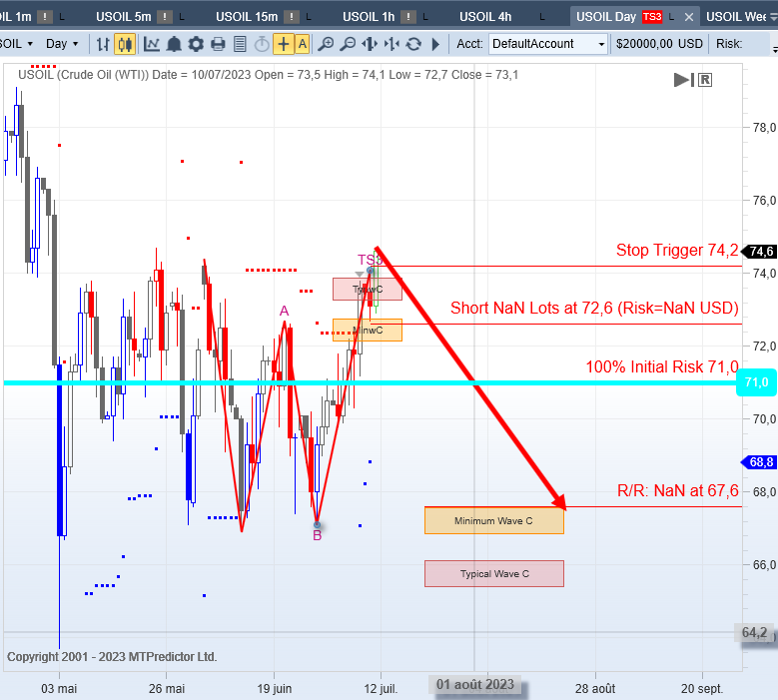The image size is (778, 700).
Task: Zoom out of the chart
Action: pos(348,44)
